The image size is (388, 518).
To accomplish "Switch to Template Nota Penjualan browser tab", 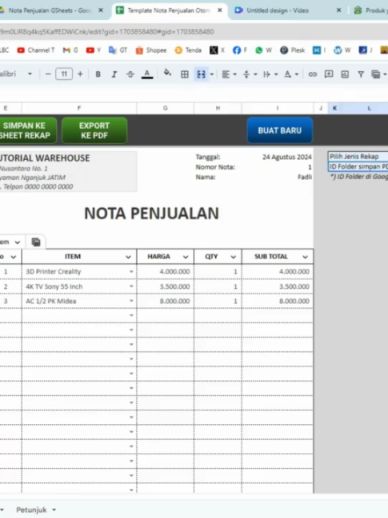I will pos(168,10).
